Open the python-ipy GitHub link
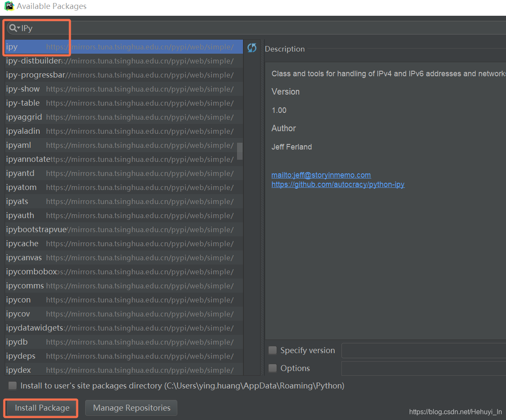Image resolution: width=506 pixels, height=420 pixels. click(338, 184)
